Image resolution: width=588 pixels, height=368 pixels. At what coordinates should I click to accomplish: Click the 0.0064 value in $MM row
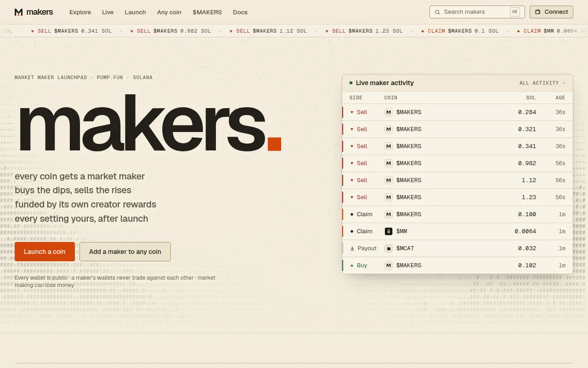click(525, 231)
